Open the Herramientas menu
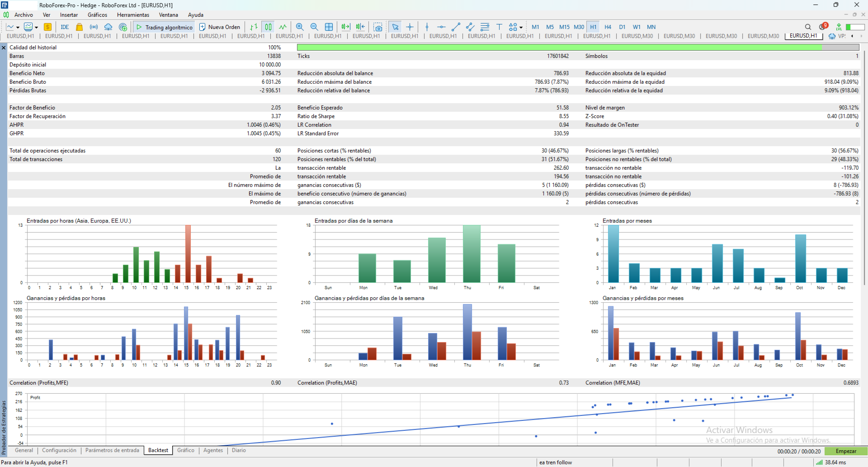 tap(133, 15)
